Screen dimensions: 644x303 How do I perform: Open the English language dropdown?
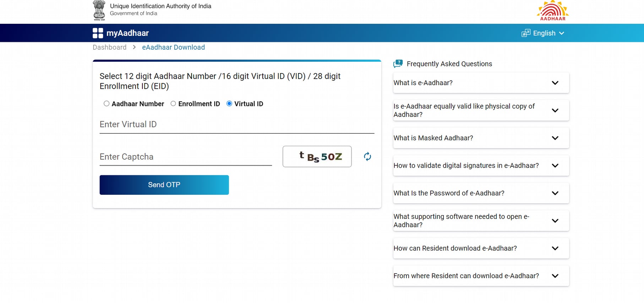[543, 33]
